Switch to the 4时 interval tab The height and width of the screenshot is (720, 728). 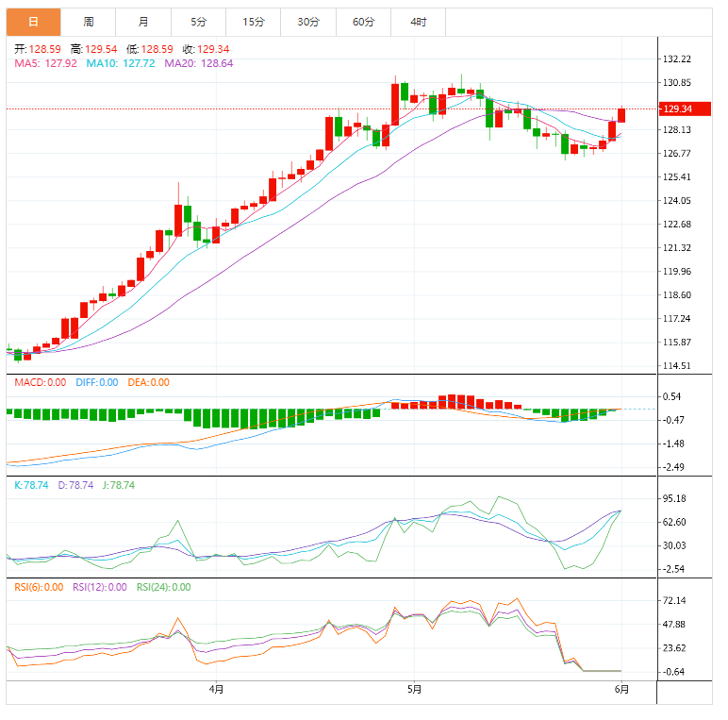click(418, 22)
